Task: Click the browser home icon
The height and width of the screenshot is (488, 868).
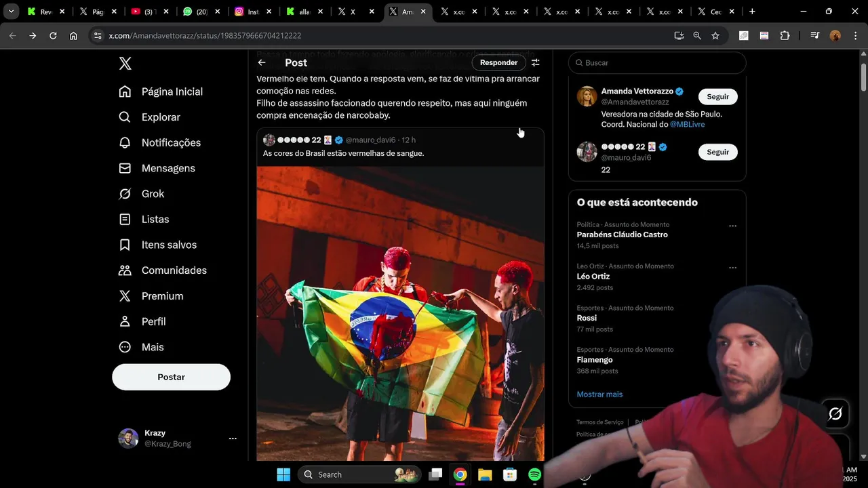Action: click(73, 36)
